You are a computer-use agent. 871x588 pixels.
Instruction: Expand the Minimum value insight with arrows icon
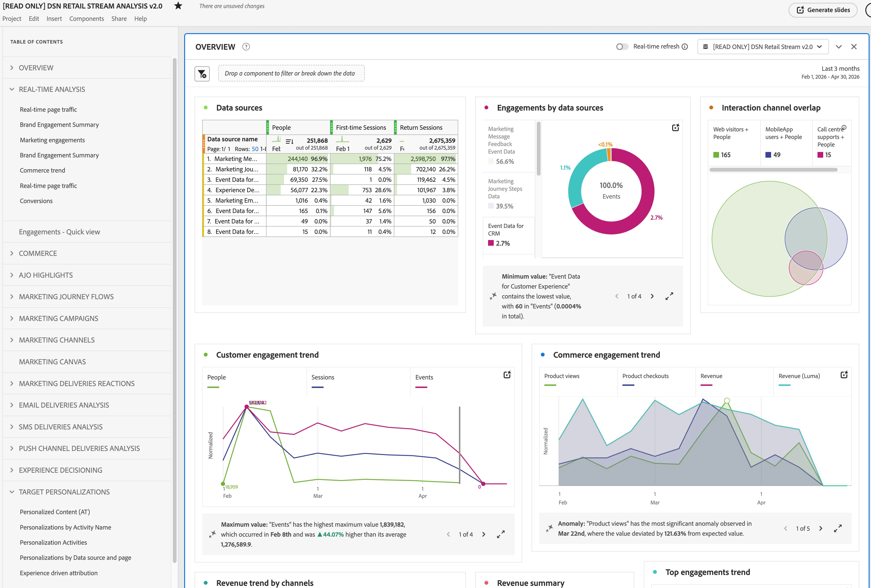coord(669,296)
